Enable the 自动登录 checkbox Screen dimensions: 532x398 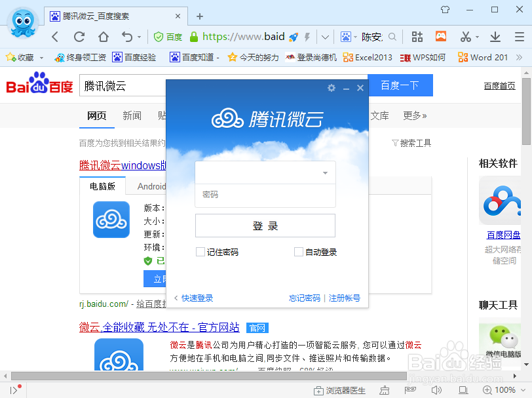click(x=298, y=252)
